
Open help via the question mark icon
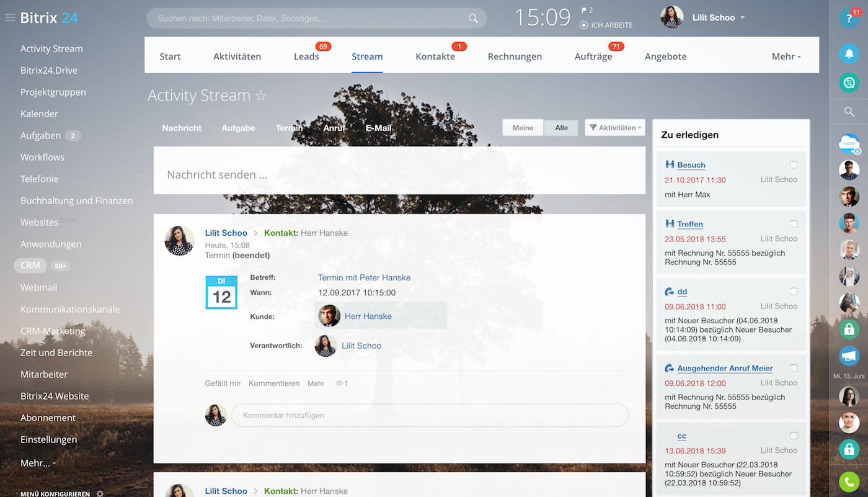tap(849, 18)
